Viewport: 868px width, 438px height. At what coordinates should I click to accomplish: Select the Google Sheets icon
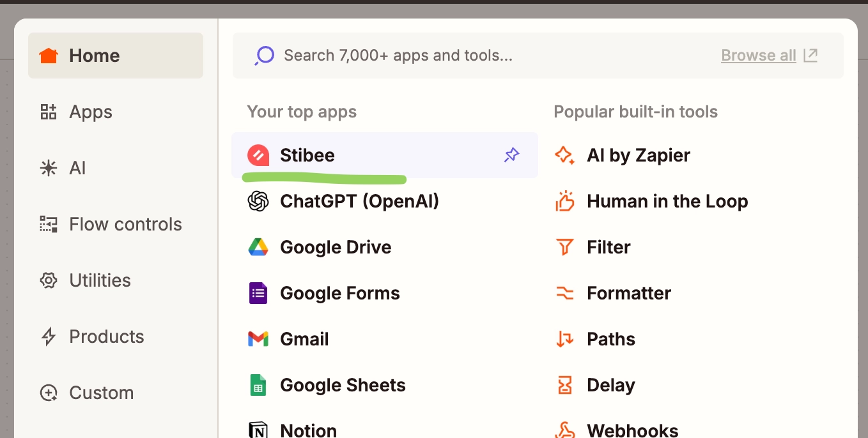[258, 385]
